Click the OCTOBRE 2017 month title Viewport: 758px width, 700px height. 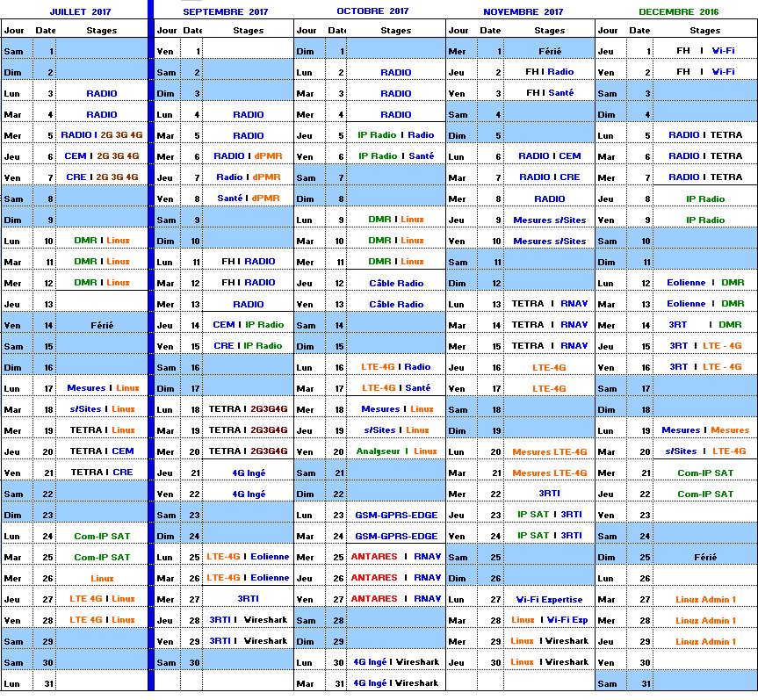[372, 11]
